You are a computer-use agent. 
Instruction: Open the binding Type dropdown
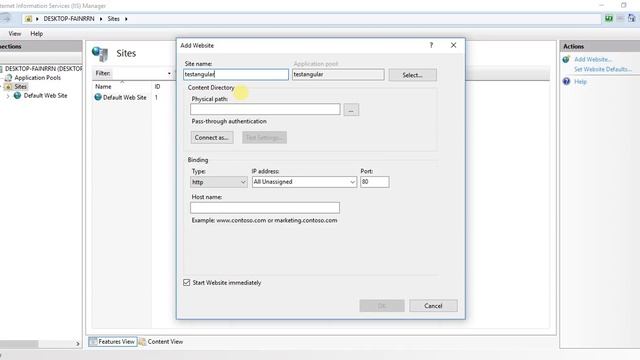[x=219, y=182]
